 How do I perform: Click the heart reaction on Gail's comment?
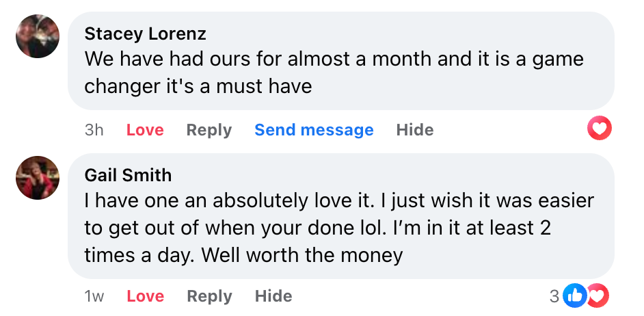tap(598, 295)
